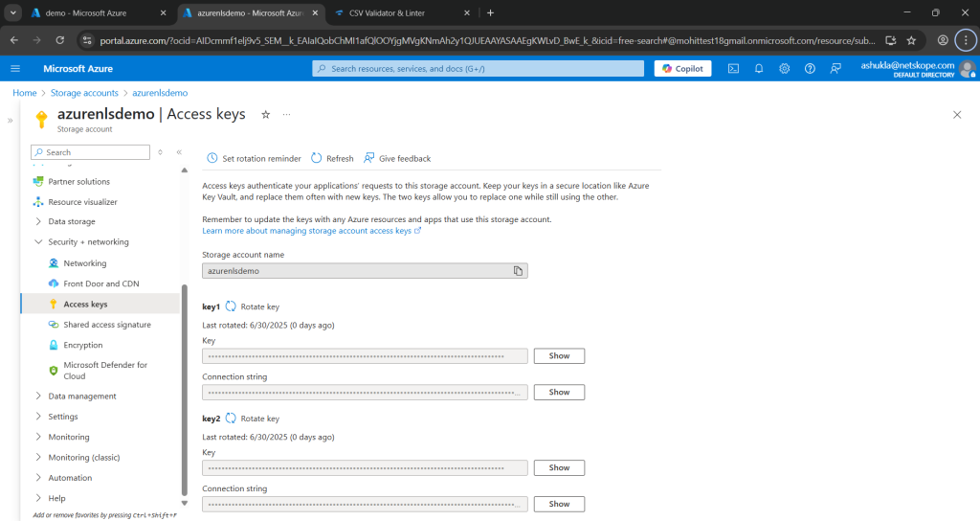The image size is (980, 521).
Task: Click the Copilot button
Action: [x=682, y=69]
